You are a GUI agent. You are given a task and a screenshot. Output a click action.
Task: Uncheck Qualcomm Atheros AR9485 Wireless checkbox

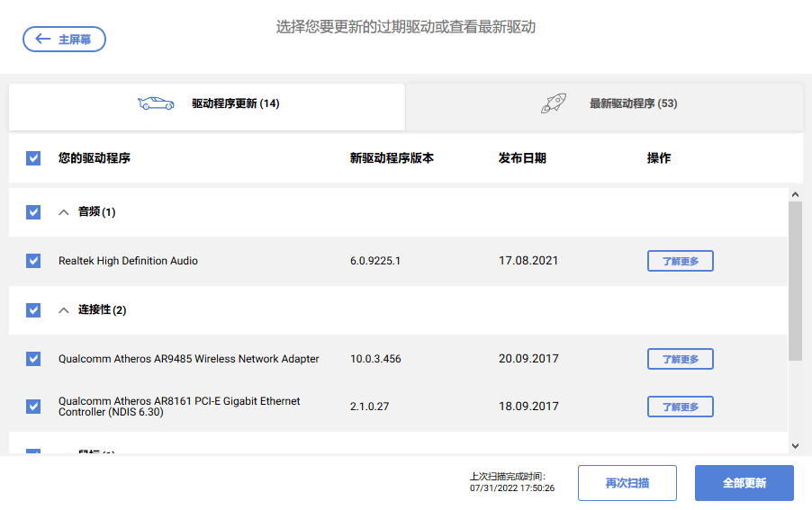[x=33, y=359]
